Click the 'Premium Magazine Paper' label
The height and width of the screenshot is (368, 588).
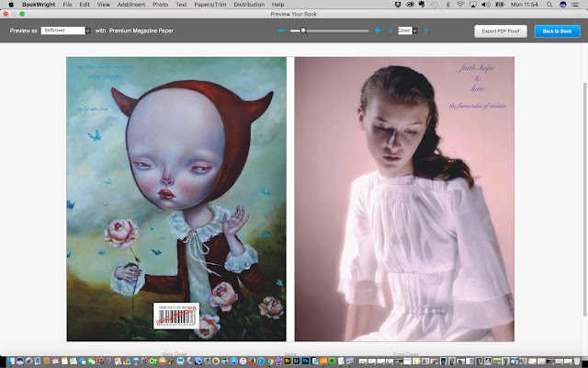tap(141, 30)
